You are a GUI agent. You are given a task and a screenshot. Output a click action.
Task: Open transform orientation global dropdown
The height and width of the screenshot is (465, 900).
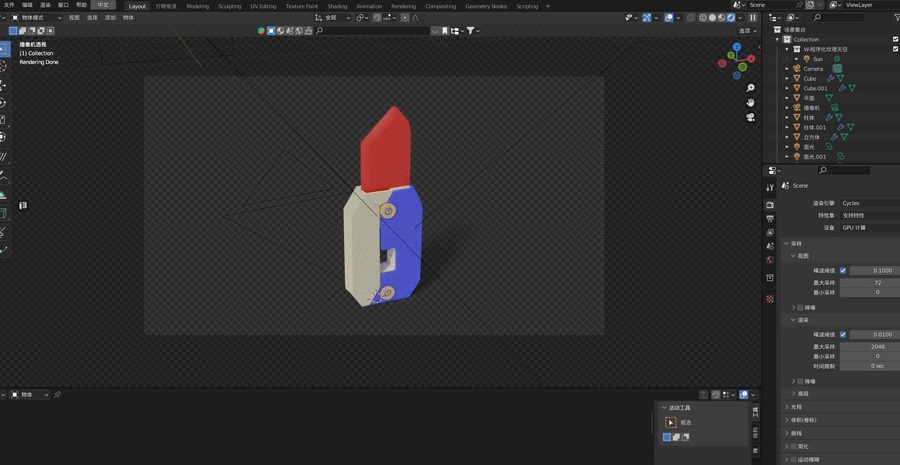[333, 18]
